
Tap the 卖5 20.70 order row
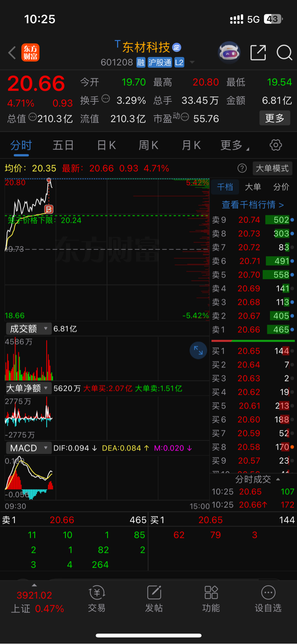253,275
